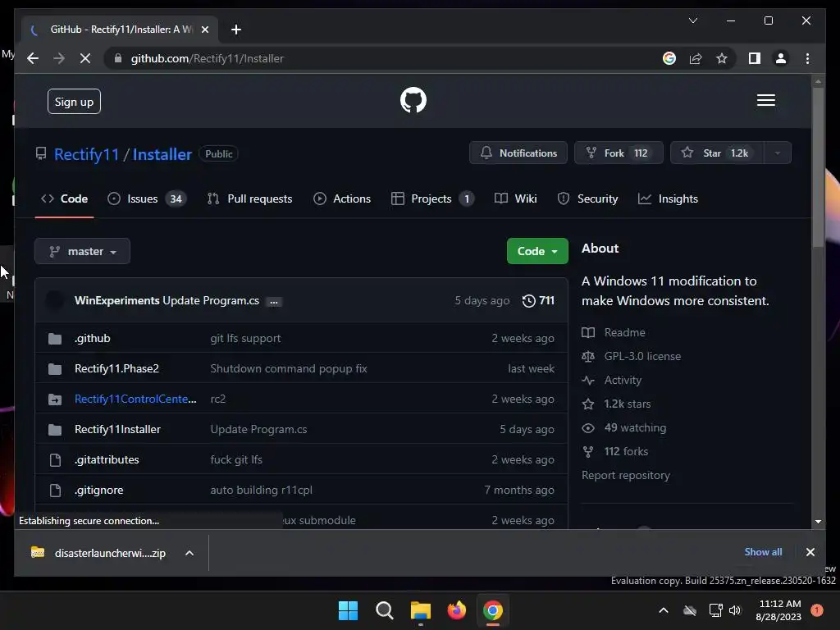This screenshot has height=630, width=840.
Task: Open the Rectify11ControlCenter submodule
Action: pyautogui.click(x=135, y=399)
